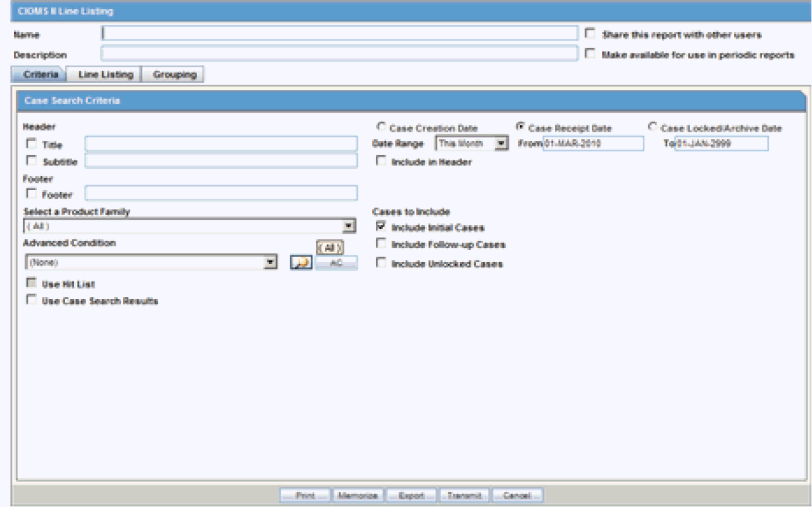Click the To date field

[x=722, y=144]
